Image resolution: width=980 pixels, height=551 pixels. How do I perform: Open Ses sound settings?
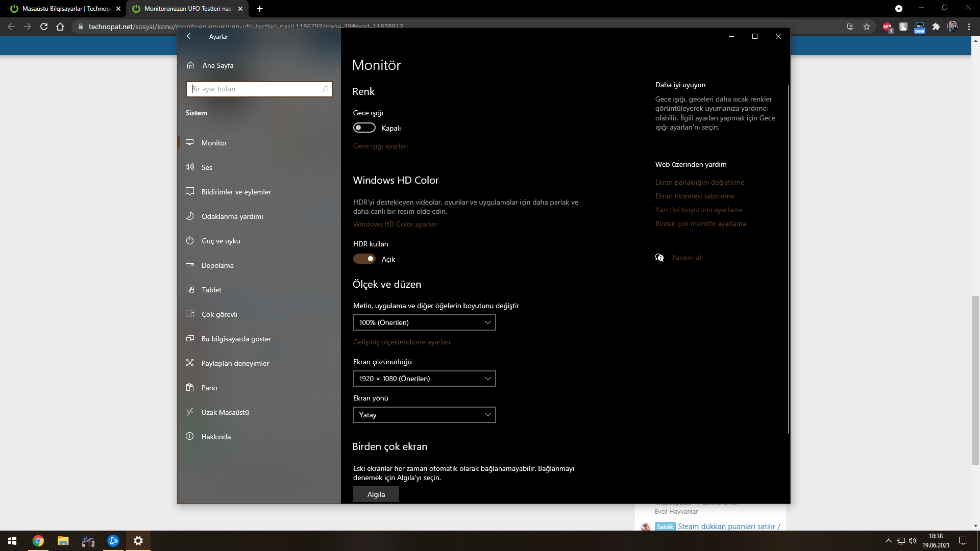coord(207,167)
